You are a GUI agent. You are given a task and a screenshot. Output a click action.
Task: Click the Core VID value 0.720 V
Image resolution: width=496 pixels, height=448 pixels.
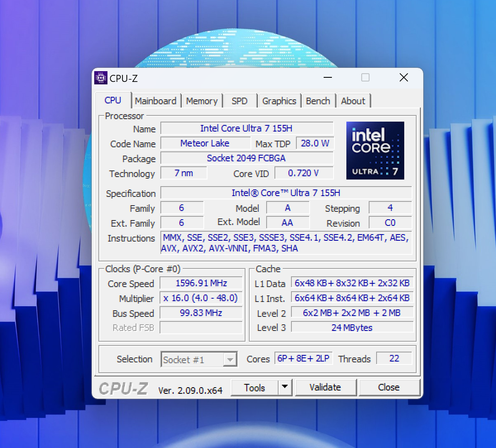(x=304, y=173)
